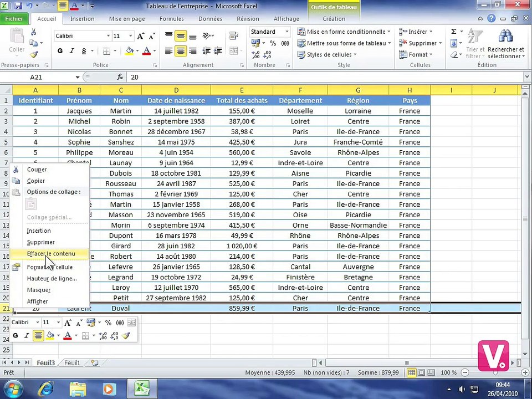Click the green Fichier button

point(14,19)
